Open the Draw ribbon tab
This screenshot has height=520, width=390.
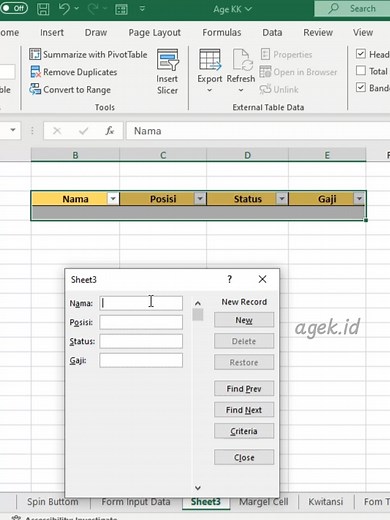pos(96,33)
